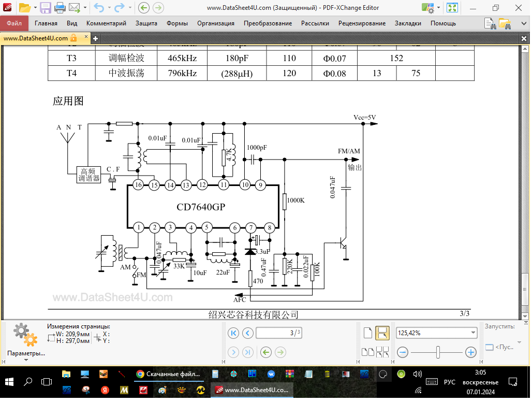Save the document with the floppy icon
Viewport: 532px width, 402px height.
(x=45, y=7)
